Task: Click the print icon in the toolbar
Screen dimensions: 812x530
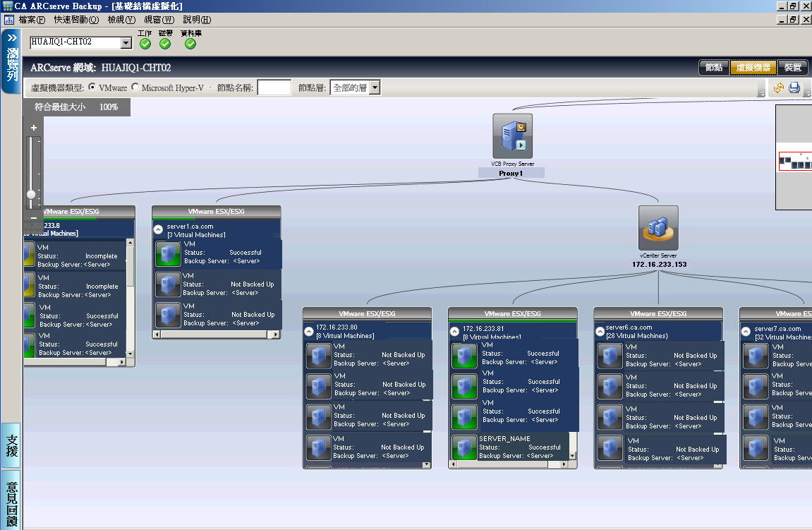Action: click(x=794, y=88)
